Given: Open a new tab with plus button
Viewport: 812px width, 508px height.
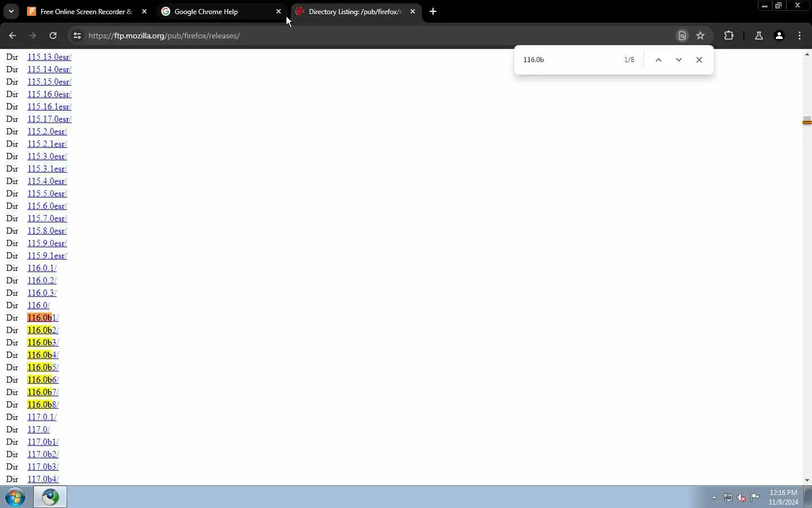Looking at the screenshot, I should click(x=433, y=11).
